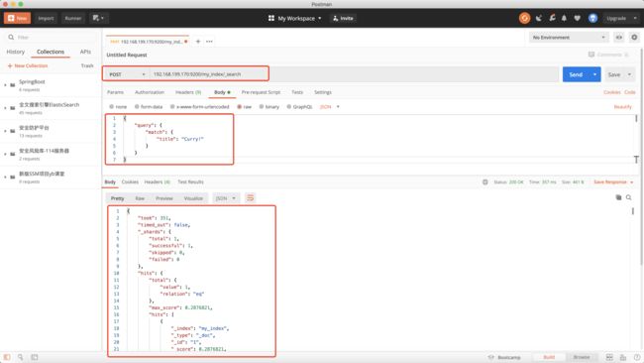Select x-www-form-urlencoded body type
The image size is (644, 363).
point(199,106)
